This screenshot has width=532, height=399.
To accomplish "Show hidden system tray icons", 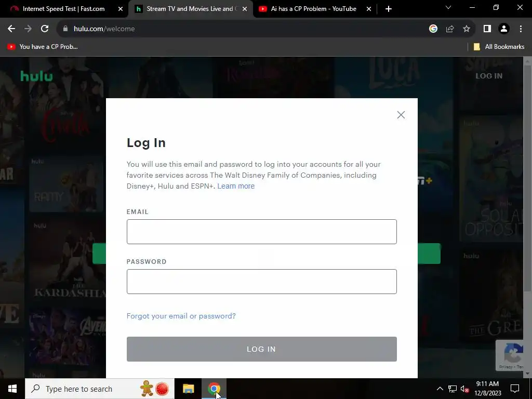I will click(x=440, y=389).
